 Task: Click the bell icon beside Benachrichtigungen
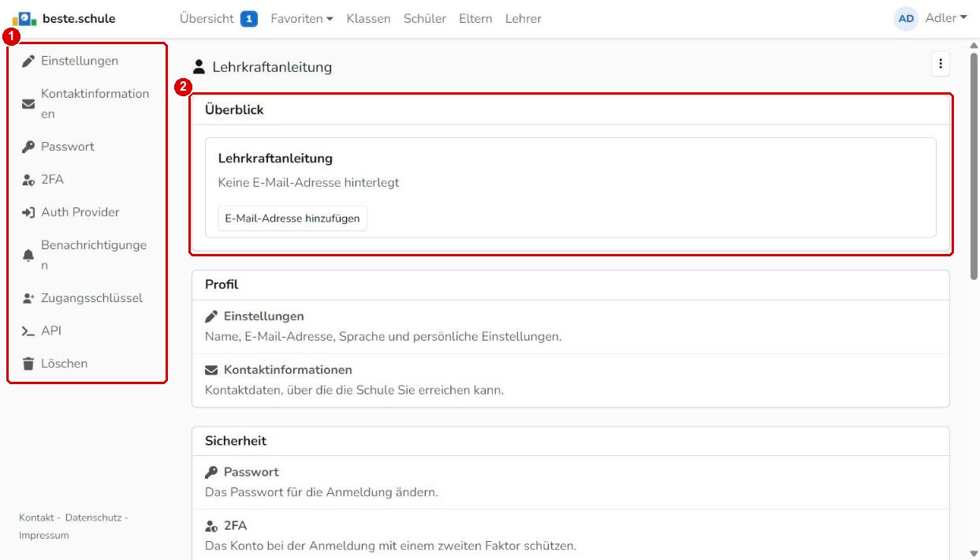[28, 256]
